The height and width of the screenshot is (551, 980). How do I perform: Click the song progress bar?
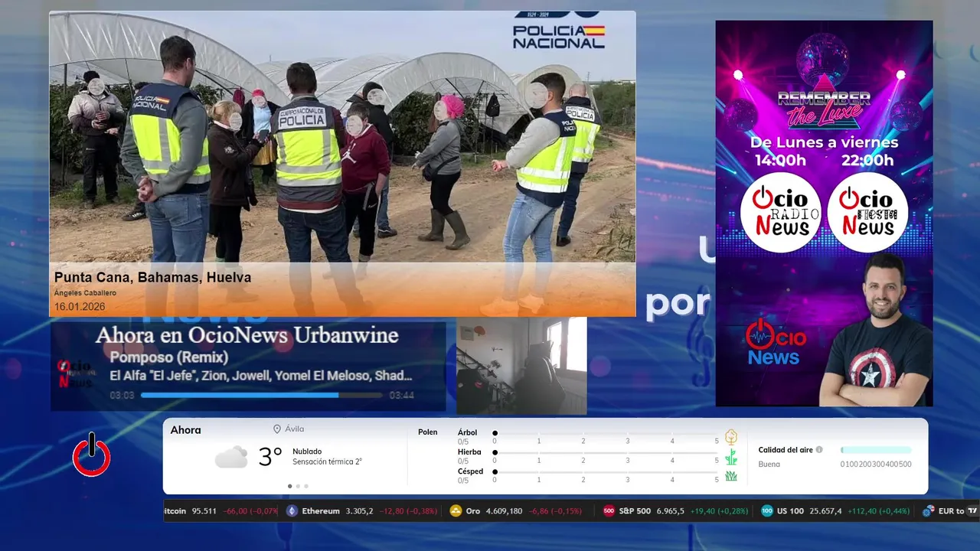click(262, 396)
